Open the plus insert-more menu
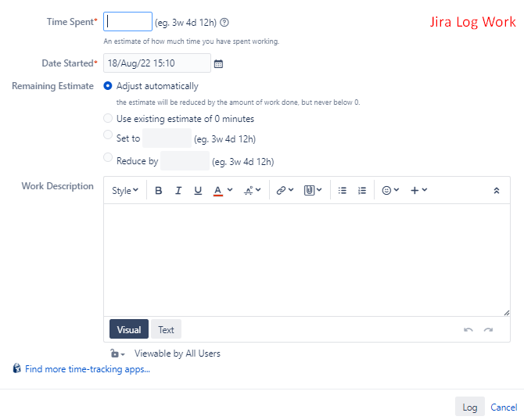 pyautogui.click(x=418, y=191)
